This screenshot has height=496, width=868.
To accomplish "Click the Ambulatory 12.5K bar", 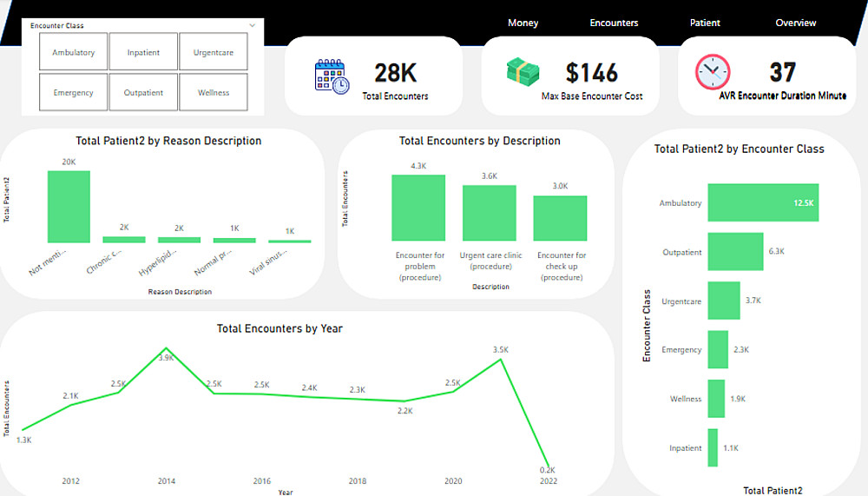I will pos(763,203).
